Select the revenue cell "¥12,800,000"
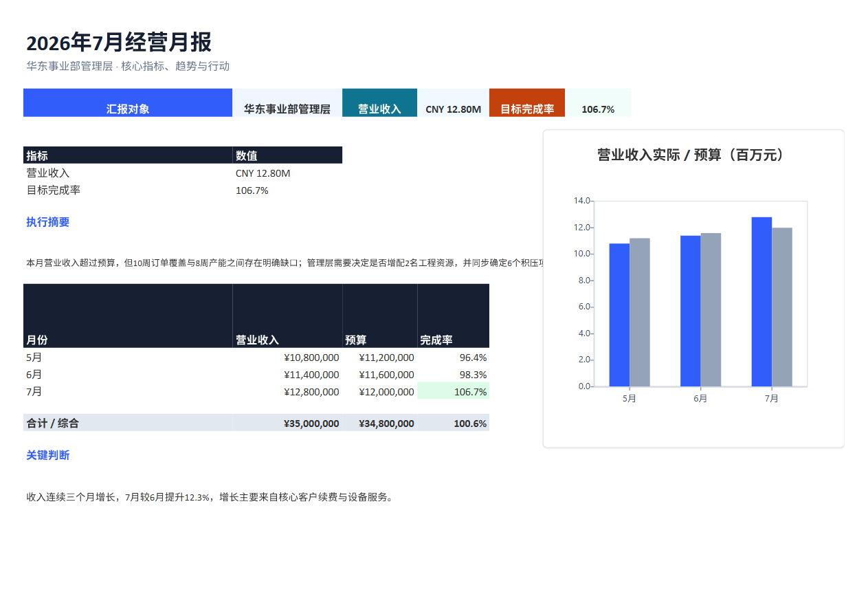Viewport: 868px width, 614px height. click(x=287, y=392)
